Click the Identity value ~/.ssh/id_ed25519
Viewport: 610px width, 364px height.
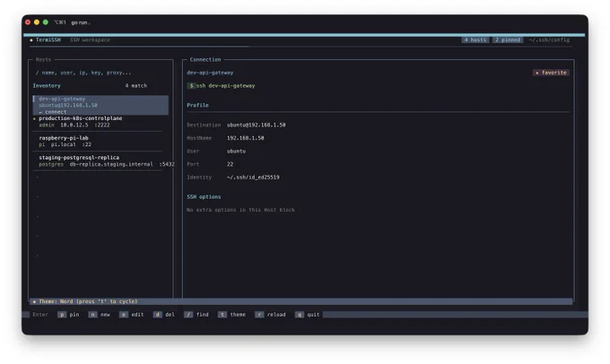[x=253, y=178]
